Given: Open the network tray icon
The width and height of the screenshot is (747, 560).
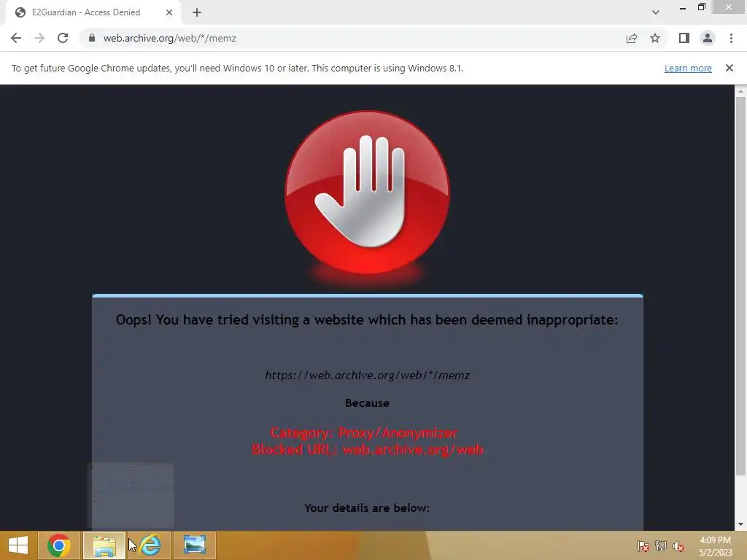Looking at the screenshot, I should click(661, 546).
